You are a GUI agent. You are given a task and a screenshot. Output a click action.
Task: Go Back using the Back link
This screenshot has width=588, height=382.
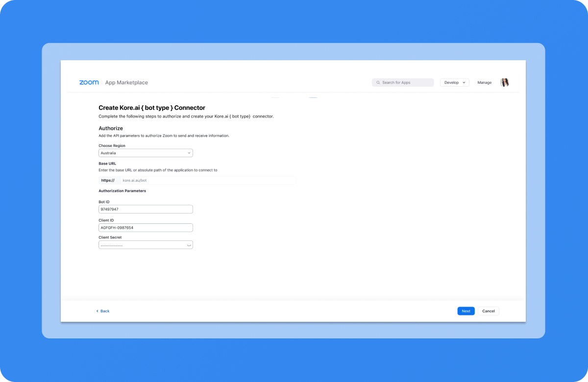coord(103,311)
